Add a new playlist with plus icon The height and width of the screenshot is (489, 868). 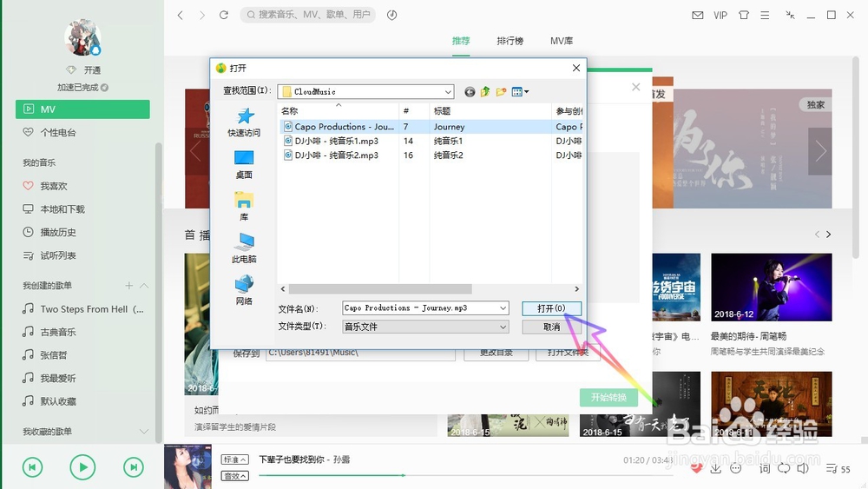(129, 286)
